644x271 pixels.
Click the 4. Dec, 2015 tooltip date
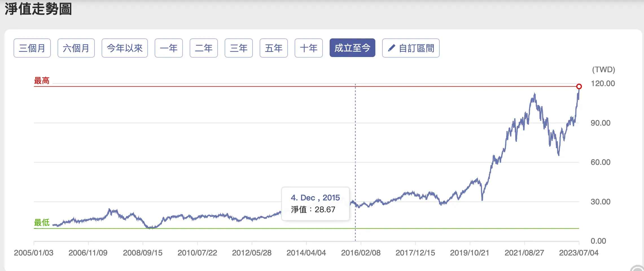click(x=315, y=198)
